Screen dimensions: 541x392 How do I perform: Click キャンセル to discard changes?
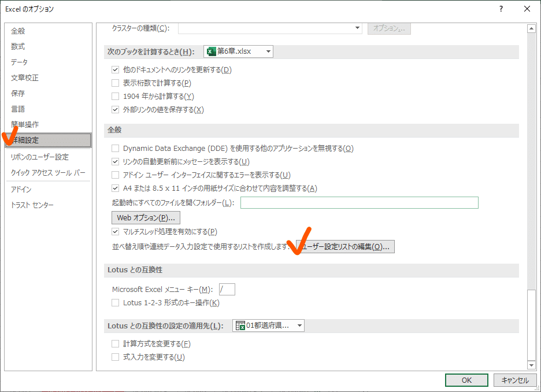point(515,380)
